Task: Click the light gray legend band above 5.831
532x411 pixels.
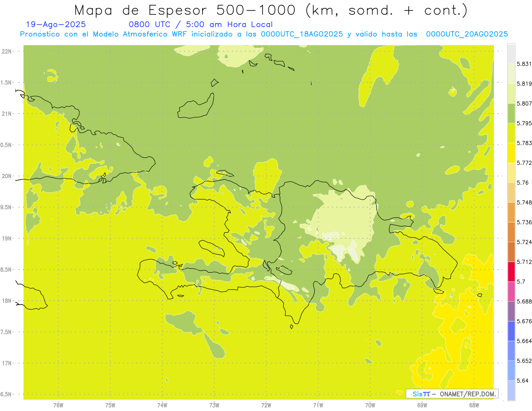Action: coord(511,54)
